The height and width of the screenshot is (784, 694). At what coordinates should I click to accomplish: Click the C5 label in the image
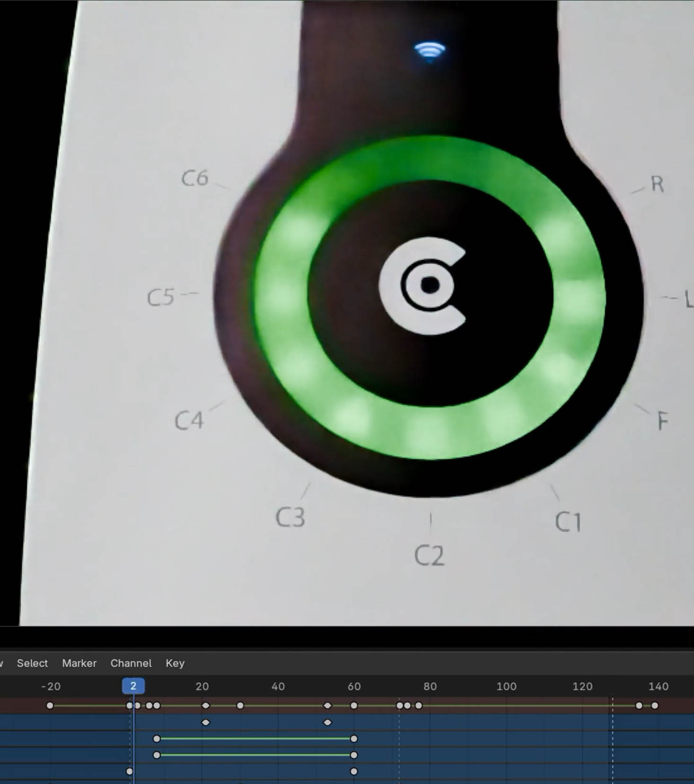[161, 298]
